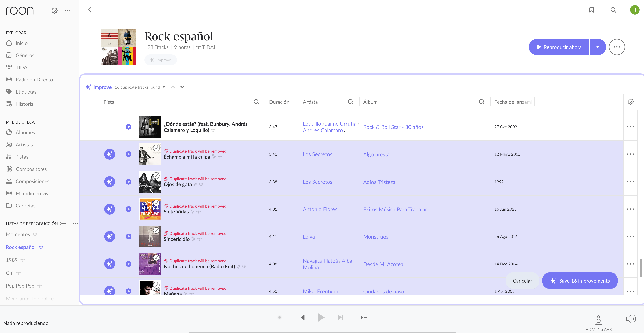The image size is (644, 333).
Task: Search within the Artista column
Action: coord(351,102)
